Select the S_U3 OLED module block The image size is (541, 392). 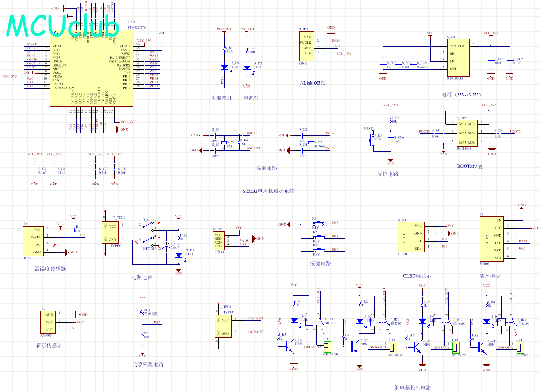(x=411, y=237)
